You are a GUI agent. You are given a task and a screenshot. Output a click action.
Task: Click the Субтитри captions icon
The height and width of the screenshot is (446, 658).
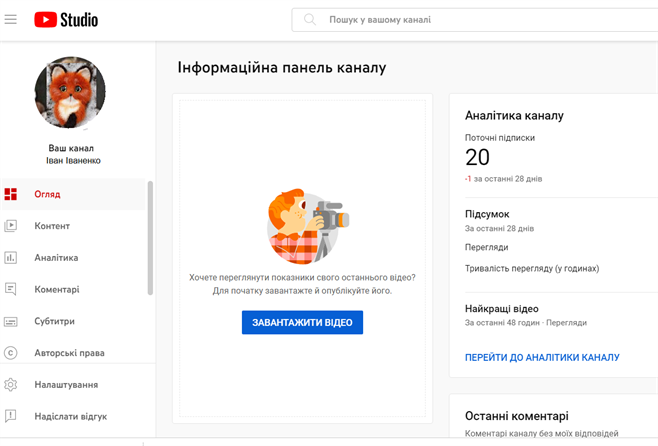[11, 321]
